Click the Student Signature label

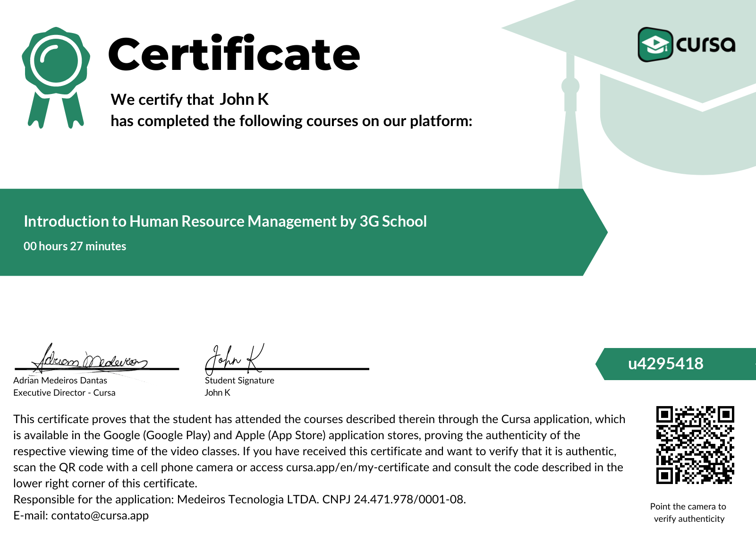(239, 380)
